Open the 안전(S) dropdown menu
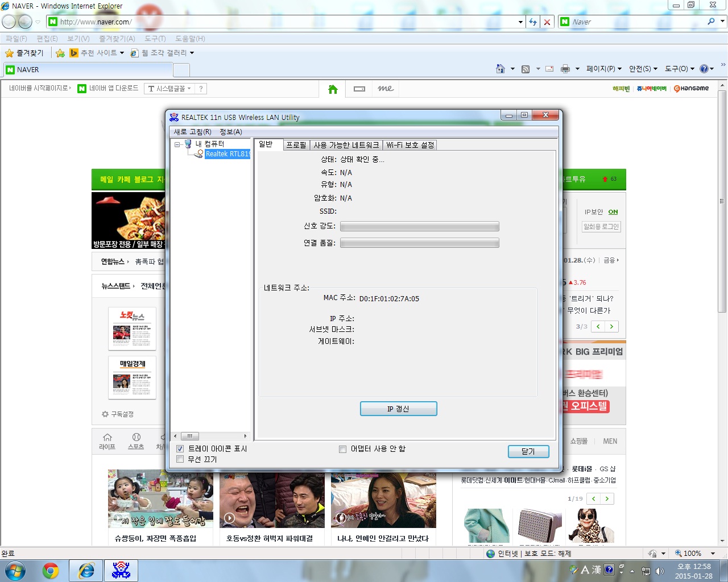Viewport: 728px width, 582px height. coord(643,69)
